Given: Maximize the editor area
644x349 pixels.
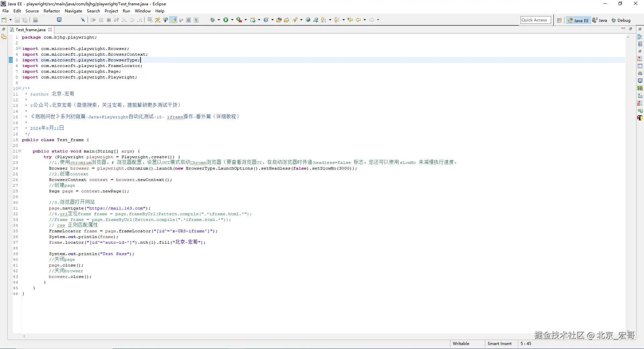Looking at the screenshot, I should coord(631,29).
